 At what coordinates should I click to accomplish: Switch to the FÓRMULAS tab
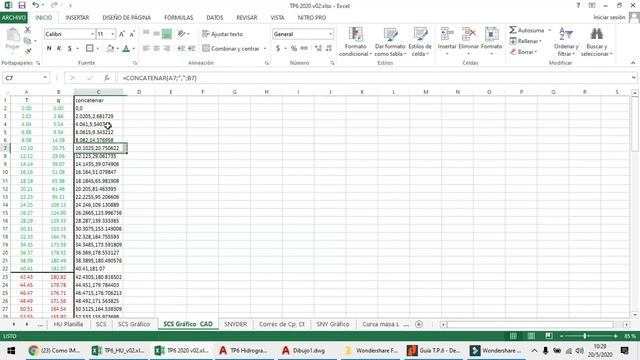pyautogui.click(x=178, y=18)
